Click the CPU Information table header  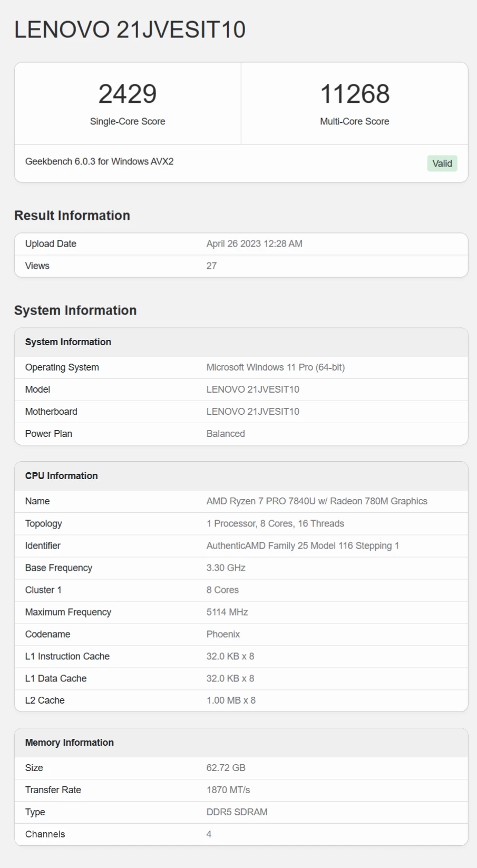[x=241, y=476]
